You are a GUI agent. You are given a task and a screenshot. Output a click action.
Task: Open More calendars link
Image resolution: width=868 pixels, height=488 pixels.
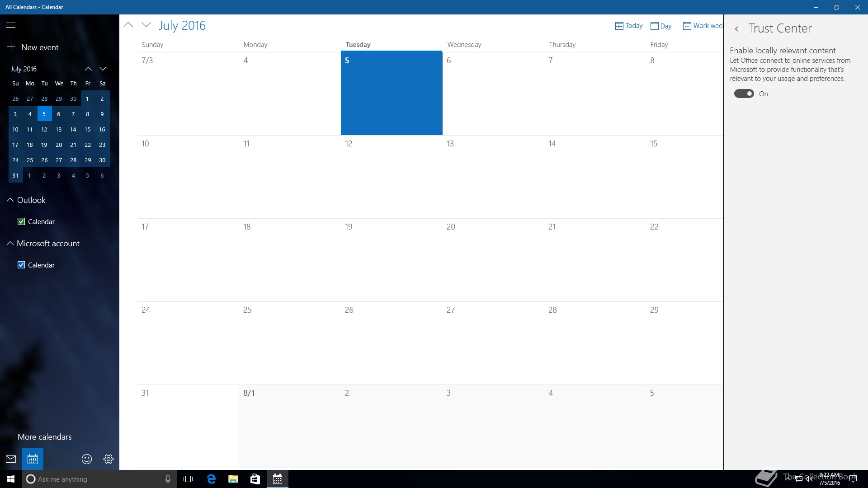point(44,437)
